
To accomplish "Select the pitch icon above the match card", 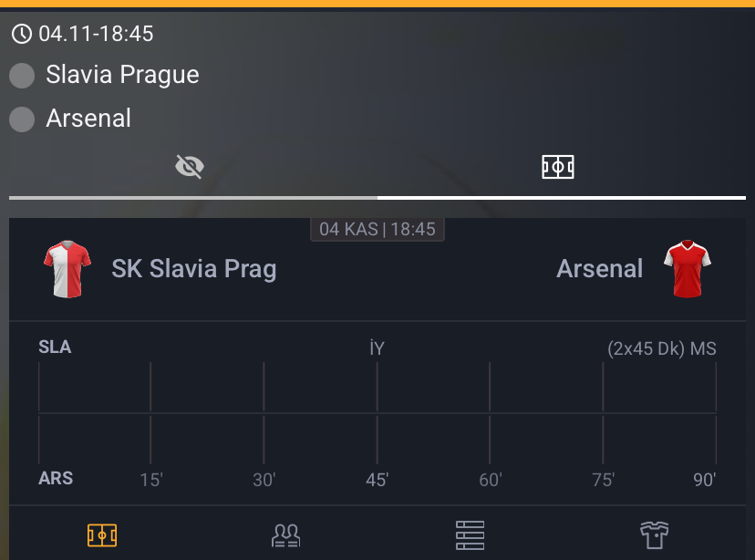I will pyautogui.click(x=557, y=167).
